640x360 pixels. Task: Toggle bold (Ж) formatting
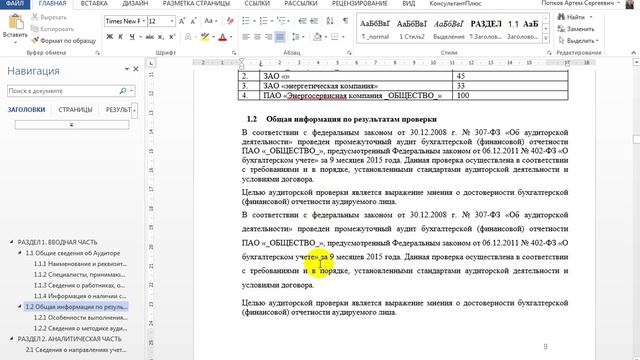coord(109,37)
